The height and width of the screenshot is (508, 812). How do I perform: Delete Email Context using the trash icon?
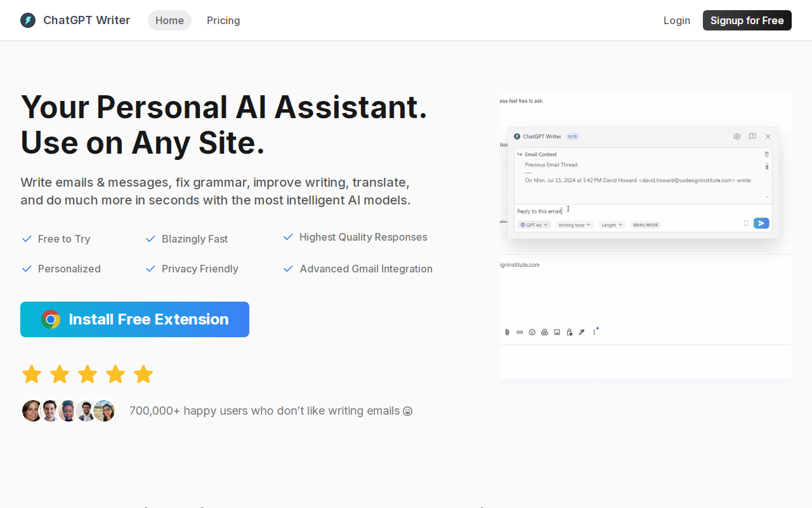point(766,154)
